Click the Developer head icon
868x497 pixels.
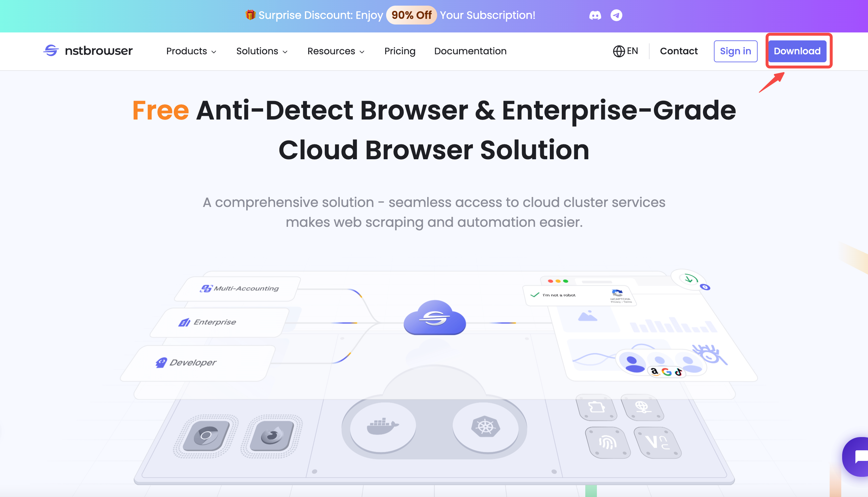[x=161, y=363]
